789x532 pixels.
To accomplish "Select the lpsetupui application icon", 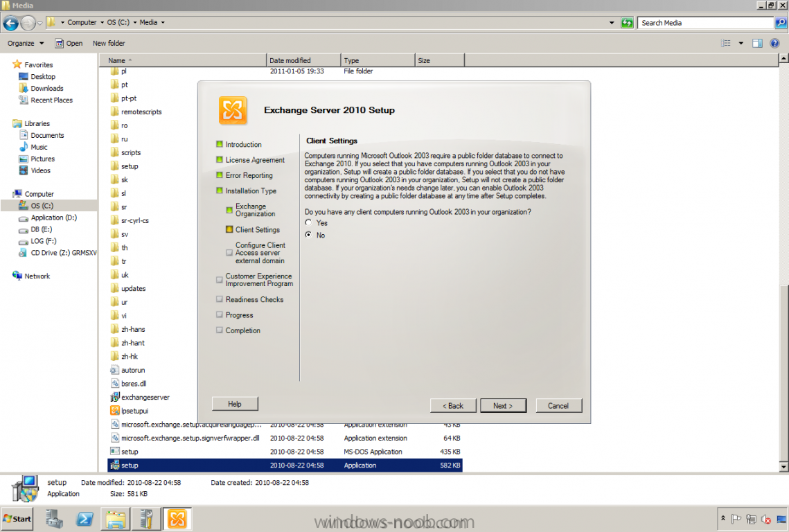I will [x=115, y=410].
